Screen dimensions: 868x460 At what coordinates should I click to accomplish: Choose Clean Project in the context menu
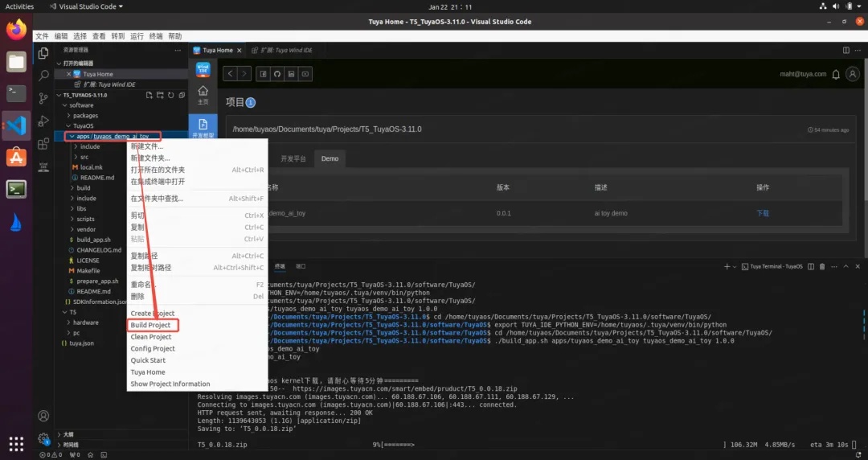point(151,337)
